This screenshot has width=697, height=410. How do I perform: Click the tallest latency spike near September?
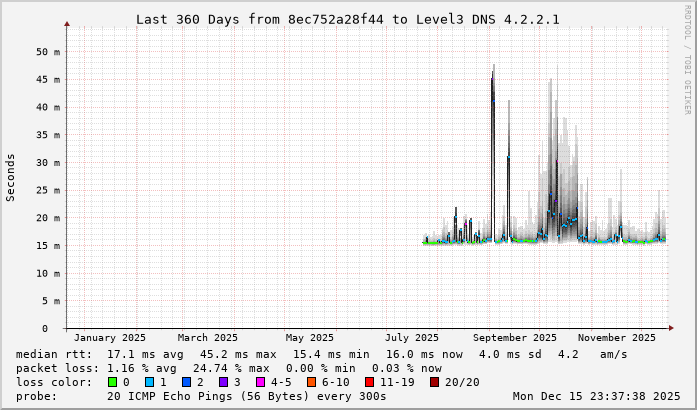pyautogui.click(x=492, y=80)
